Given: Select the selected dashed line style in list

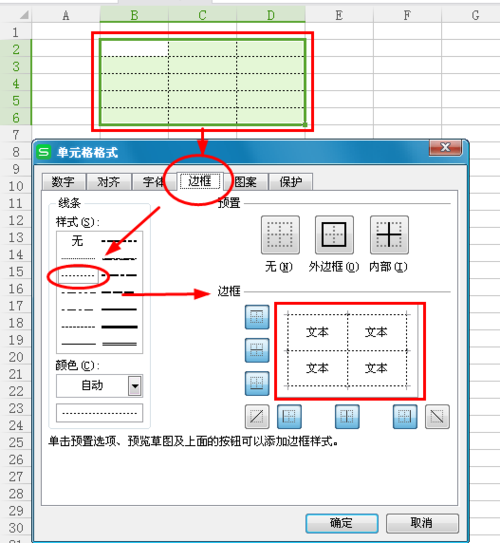Looking at the screenshot, I should click(78, 276).
